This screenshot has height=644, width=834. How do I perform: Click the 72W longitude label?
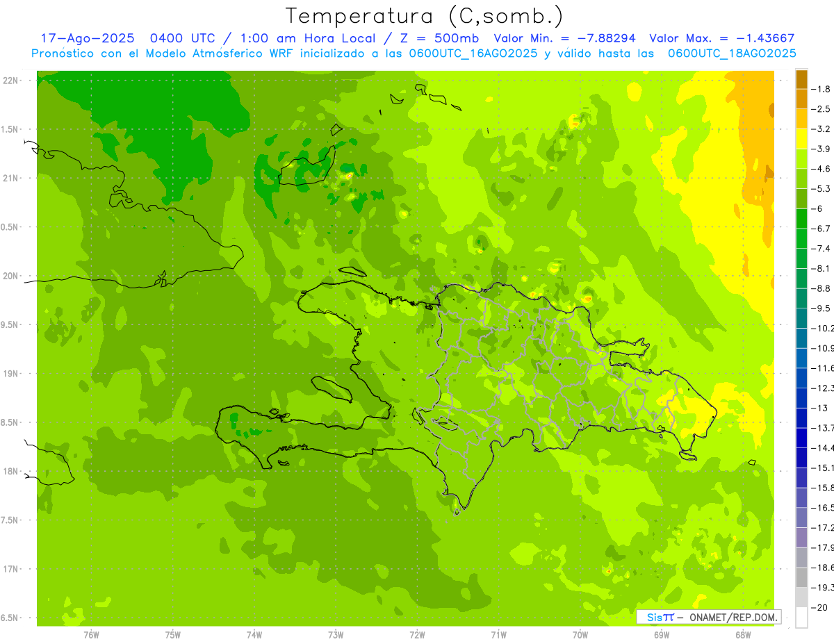click(x=417, y=634)
